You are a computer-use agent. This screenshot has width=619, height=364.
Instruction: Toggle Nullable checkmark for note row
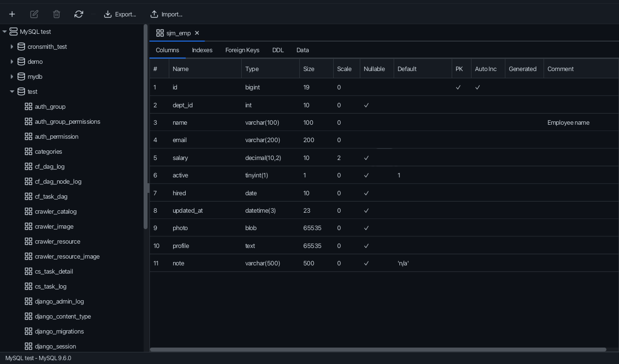pyautogui.click(x=367, y=263)
